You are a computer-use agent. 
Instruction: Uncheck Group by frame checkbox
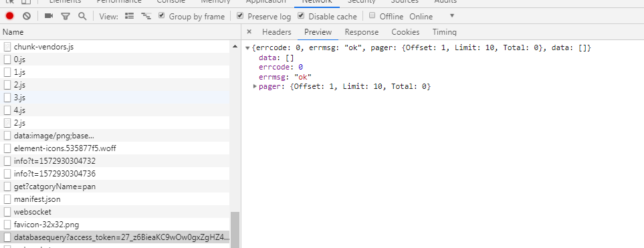161,15
